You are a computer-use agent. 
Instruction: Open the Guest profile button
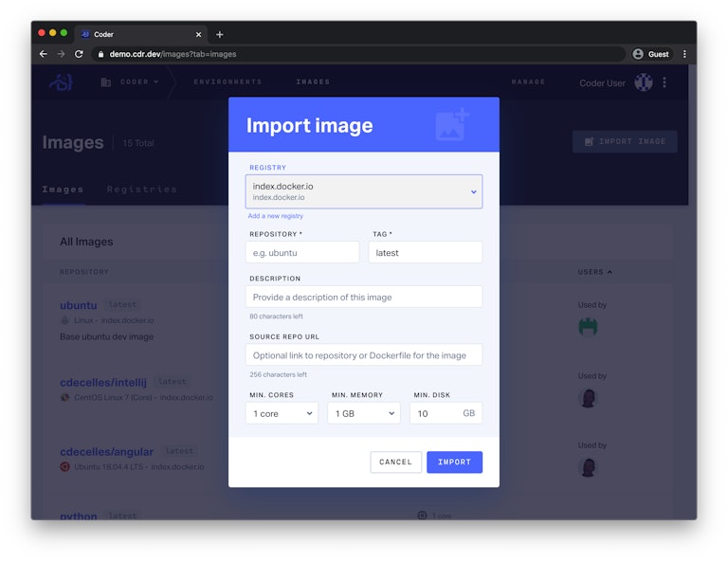click(651, 54)
